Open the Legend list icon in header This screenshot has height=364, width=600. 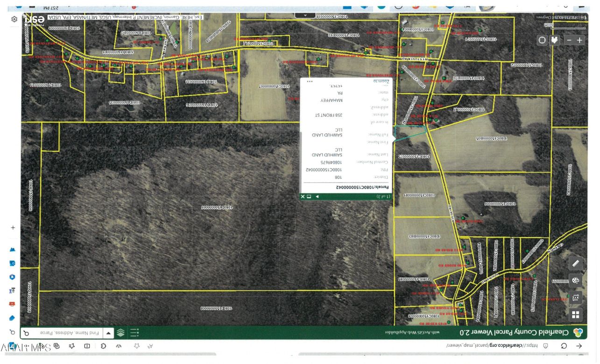(x=134, y=333)
